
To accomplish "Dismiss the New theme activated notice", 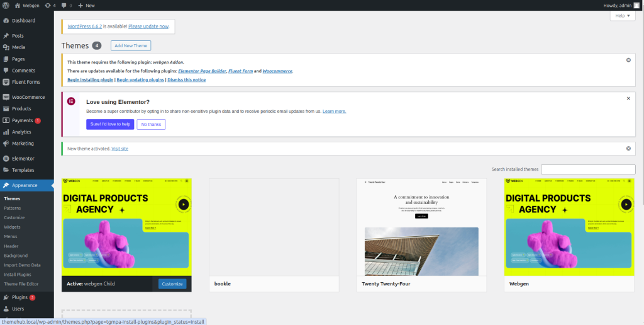I will tap(628, 149).
